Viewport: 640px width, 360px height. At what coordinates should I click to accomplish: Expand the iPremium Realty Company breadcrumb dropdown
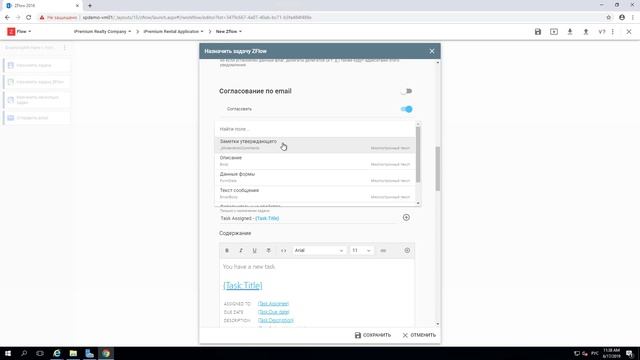click(102, 31)
